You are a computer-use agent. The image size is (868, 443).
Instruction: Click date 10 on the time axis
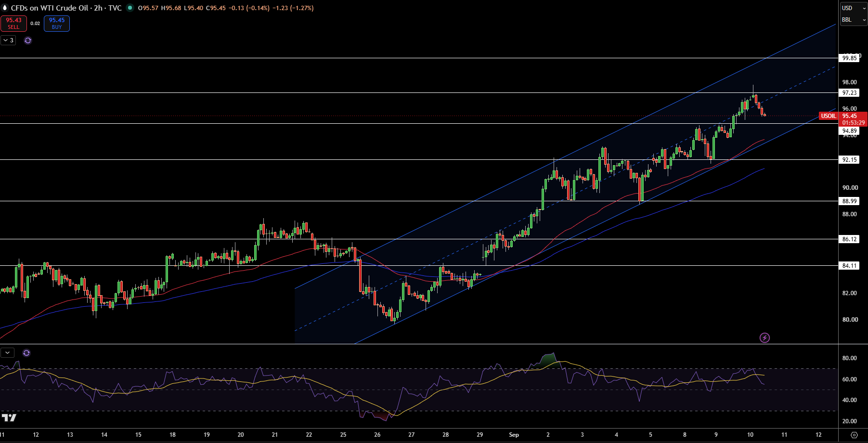pyautogui.click(x=750, y=435)
